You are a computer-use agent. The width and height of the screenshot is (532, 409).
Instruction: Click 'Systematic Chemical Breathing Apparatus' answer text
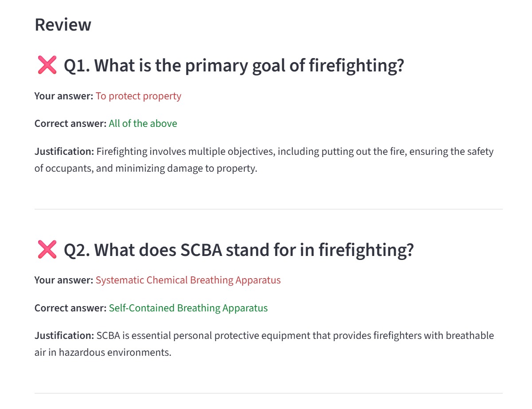pyautogui.click(x=188, y=280)
